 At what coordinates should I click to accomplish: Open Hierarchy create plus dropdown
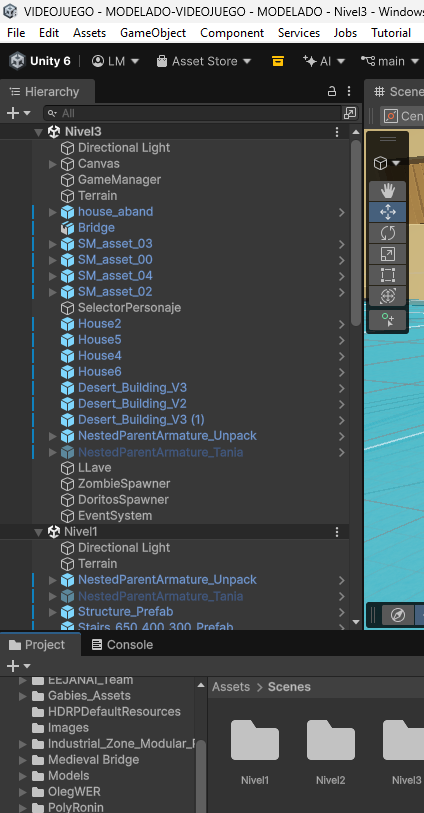click(18, 113)
